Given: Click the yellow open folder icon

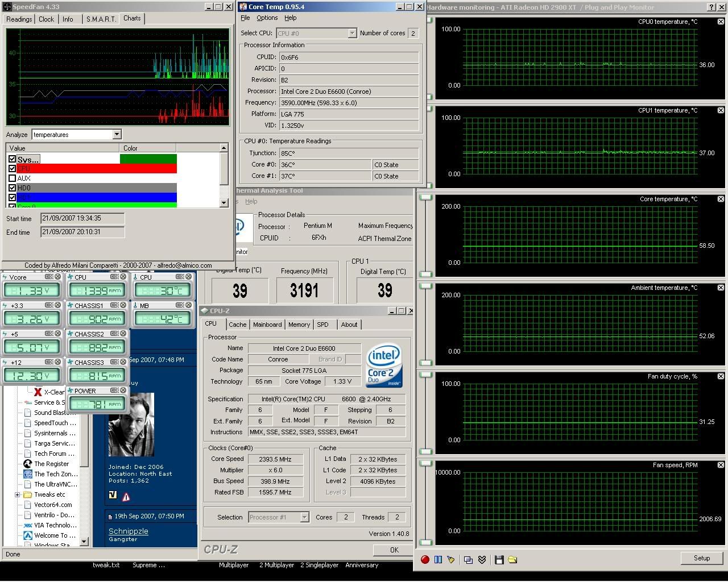Looking at the screenshot, I should point(512,560).
